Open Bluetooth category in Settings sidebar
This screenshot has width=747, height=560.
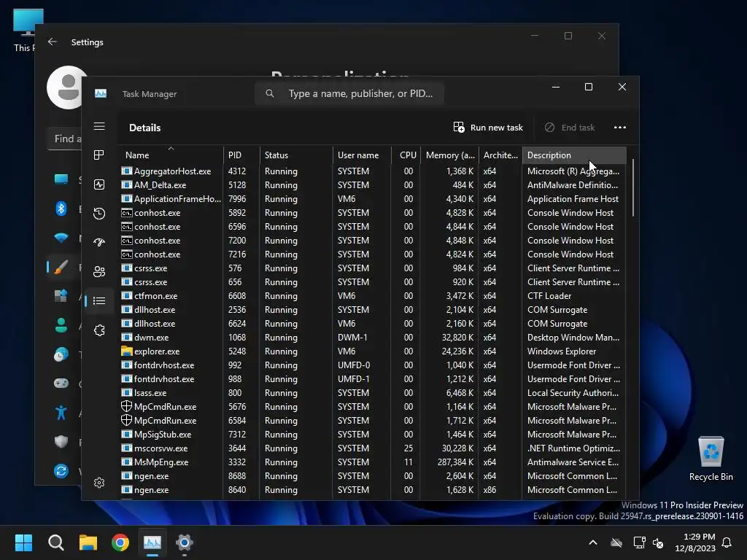61,209
